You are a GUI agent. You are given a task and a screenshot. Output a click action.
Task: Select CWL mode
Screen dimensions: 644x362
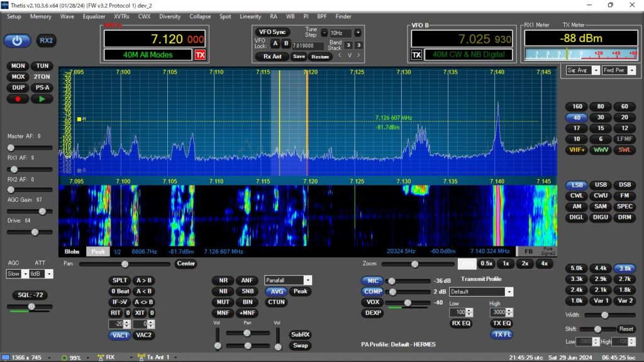(x=577, y=196)
